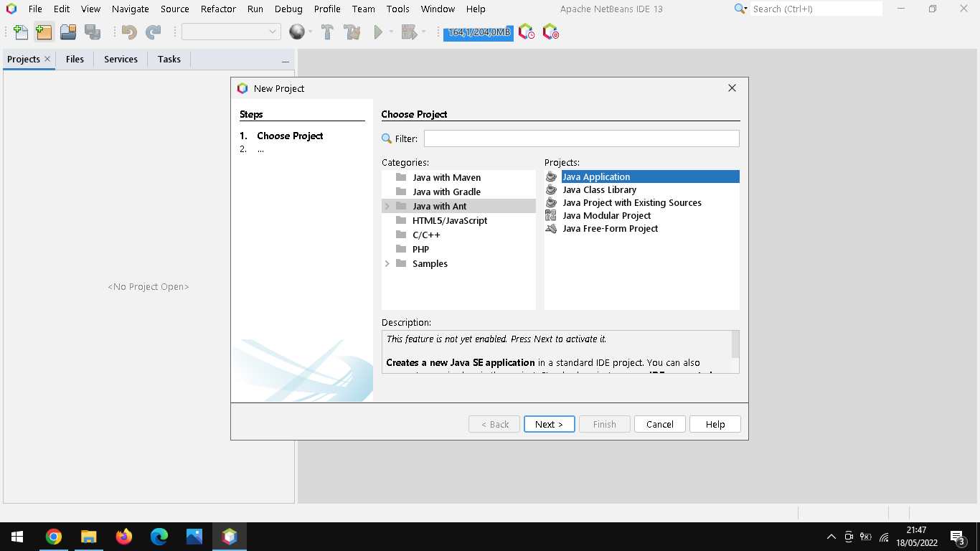Open the Source menu
The height and width of the screenshot is (551, 980).
[x=175, y=9]
